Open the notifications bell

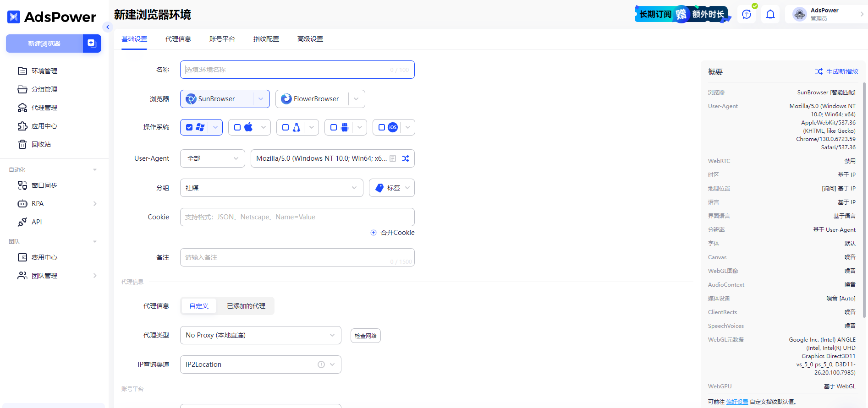pos(770,14)
